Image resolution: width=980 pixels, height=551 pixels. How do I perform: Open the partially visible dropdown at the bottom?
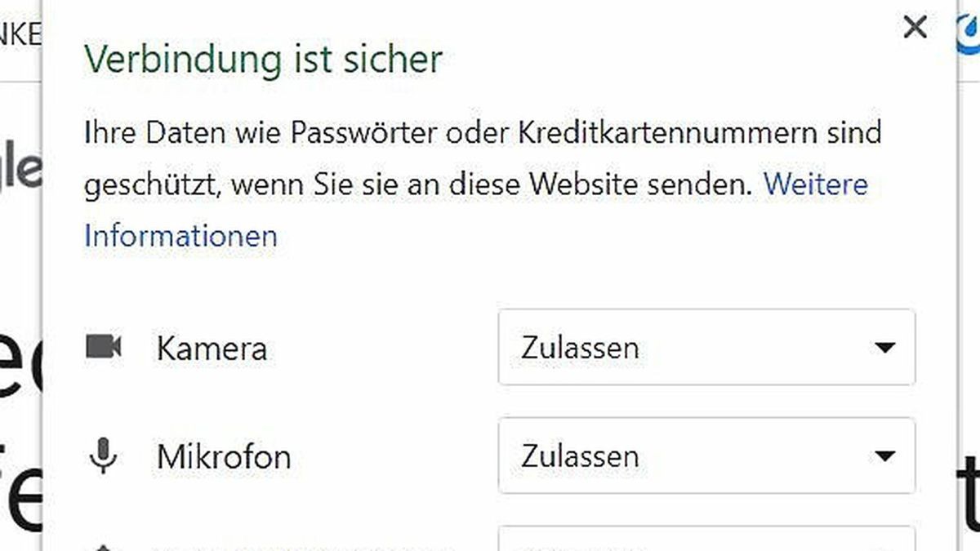click(706, 545)
